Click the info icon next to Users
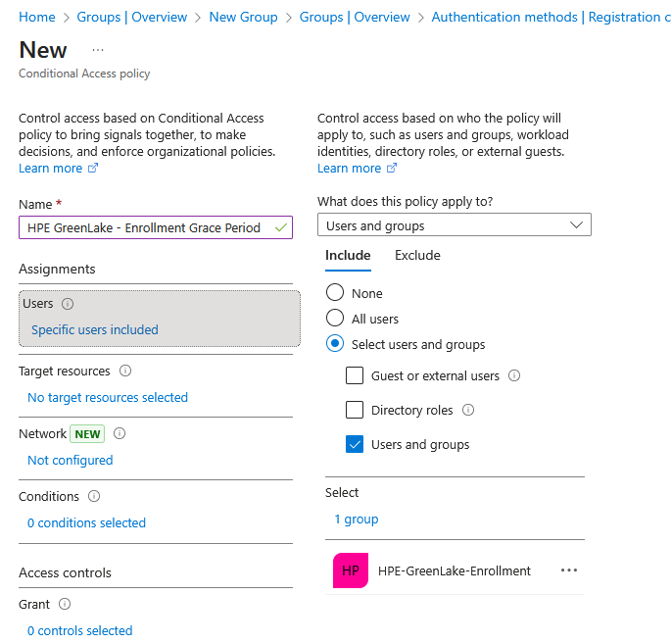Image resolution: width=671 pixels, height=644 pixels. point(68,304)
